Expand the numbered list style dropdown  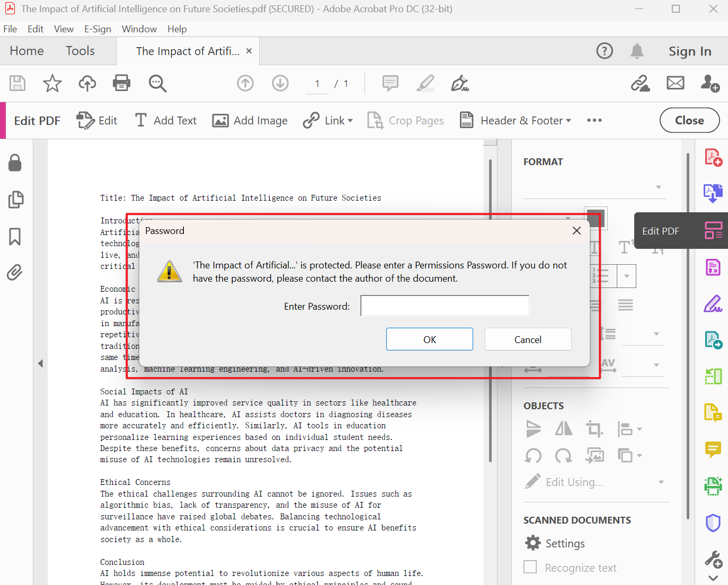point(627,276)
